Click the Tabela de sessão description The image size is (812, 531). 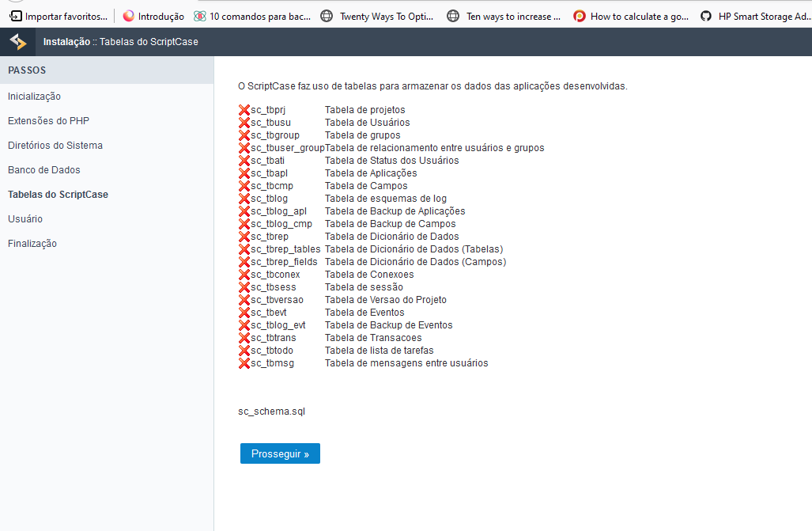coord(364,287)
